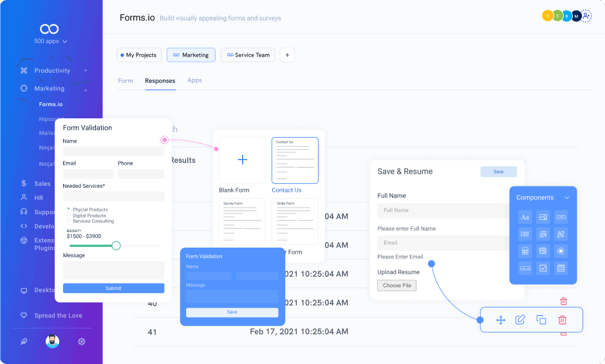The height and width of the screenshot is (364, 605).
Task: Select the Contact Us template thumbnail
Action: tap(295, 160)
